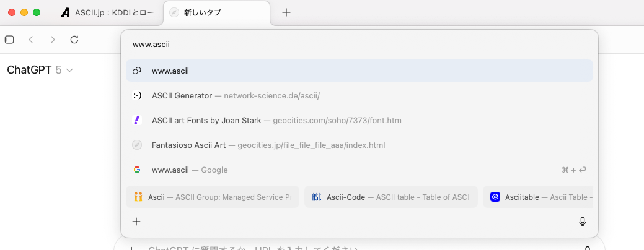The width and height of the screenshot is (644, 250).
Task: Open the Ascii-Code ASCII table chip
Action: [x=390, y=197]
